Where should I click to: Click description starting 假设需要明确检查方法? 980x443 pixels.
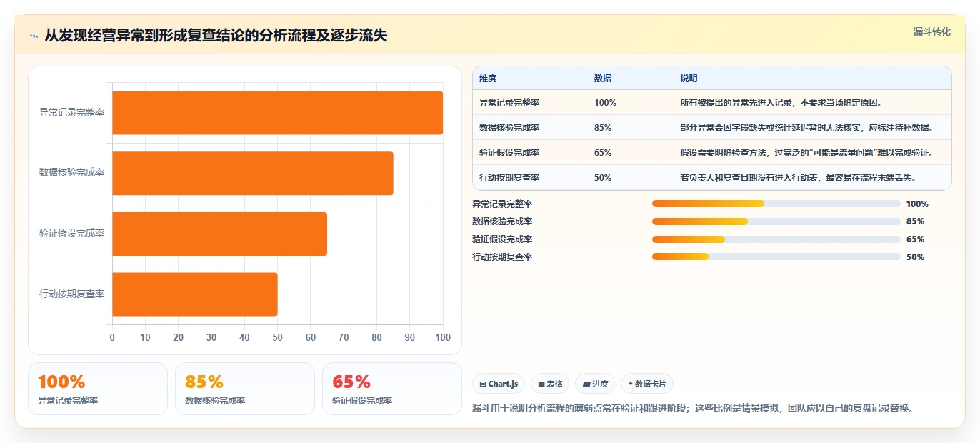(x=807, y=153)
